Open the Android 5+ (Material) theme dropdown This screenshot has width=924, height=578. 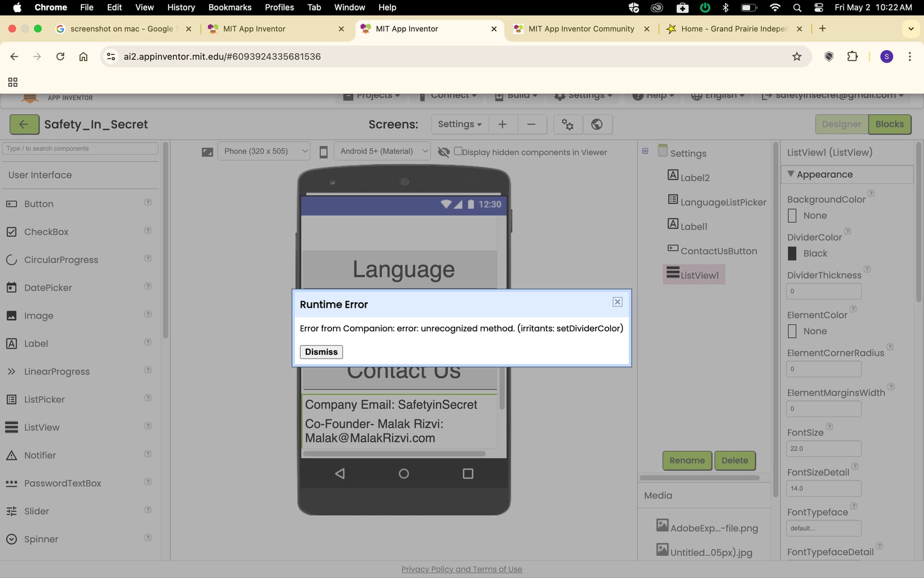[382, 151]
